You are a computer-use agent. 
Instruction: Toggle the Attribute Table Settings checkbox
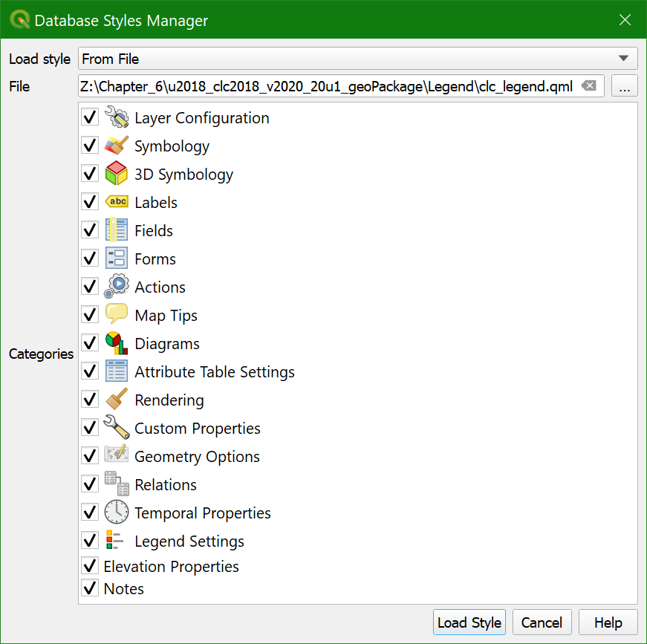[x=90, y=371]
